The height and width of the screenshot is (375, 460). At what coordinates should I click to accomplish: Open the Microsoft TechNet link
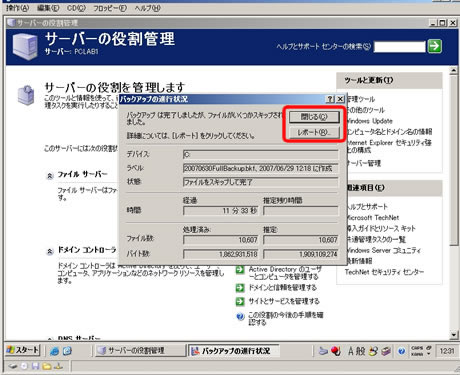pos(372,218)
